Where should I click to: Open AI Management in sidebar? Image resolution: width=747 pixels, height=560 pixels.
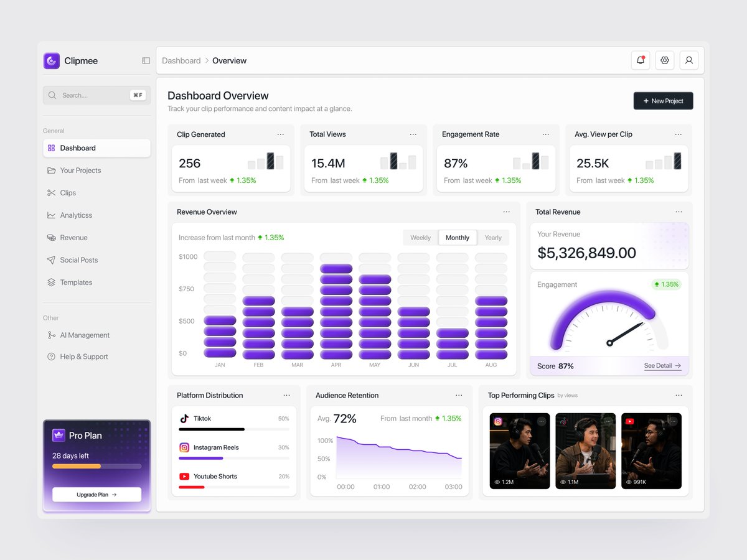tap(96, 335)
